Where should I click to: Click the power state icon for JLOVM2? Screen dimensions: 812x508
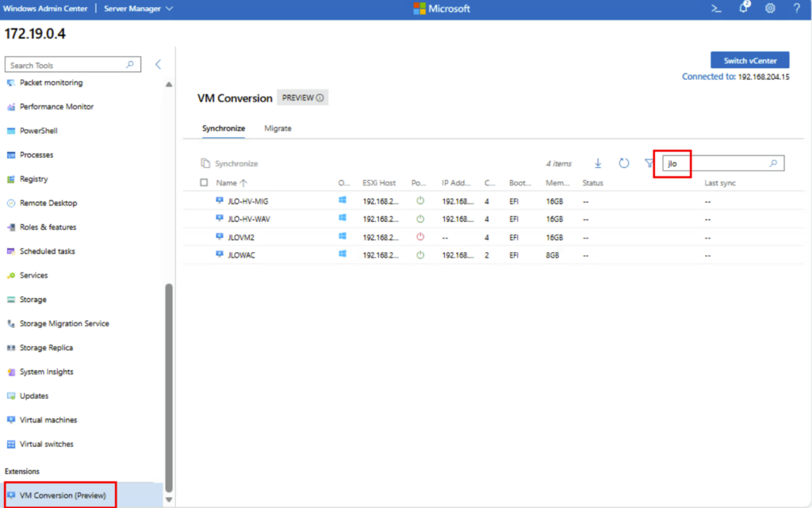(x=420, y=237)
